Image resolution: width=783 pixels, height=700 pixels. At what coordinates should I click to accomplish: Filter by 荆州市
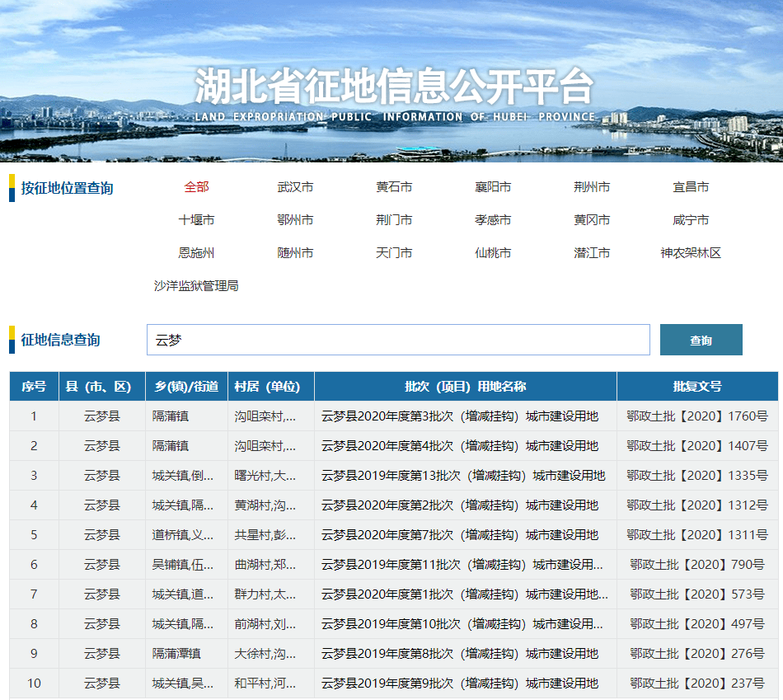click(592, 187)
